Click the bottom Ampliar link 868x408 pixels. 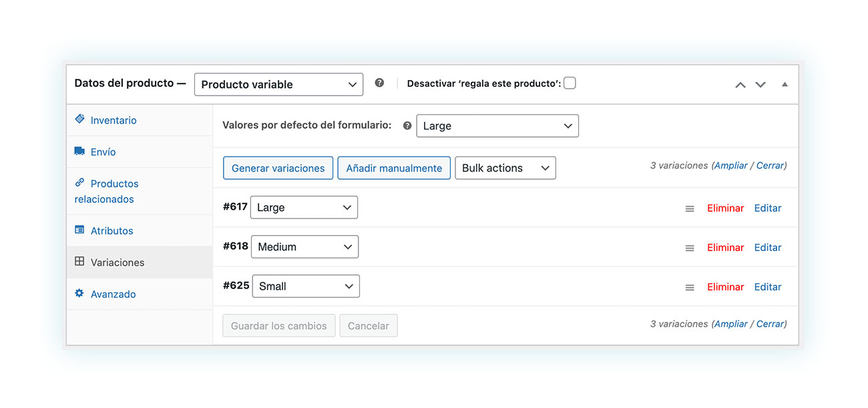click(731, 324)
